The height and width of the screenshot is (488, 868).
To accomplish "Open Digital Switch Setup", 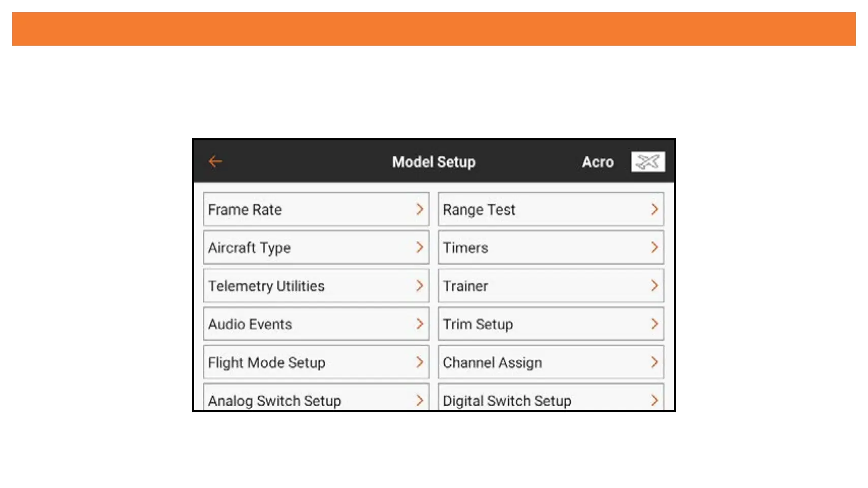I will 550,399.
